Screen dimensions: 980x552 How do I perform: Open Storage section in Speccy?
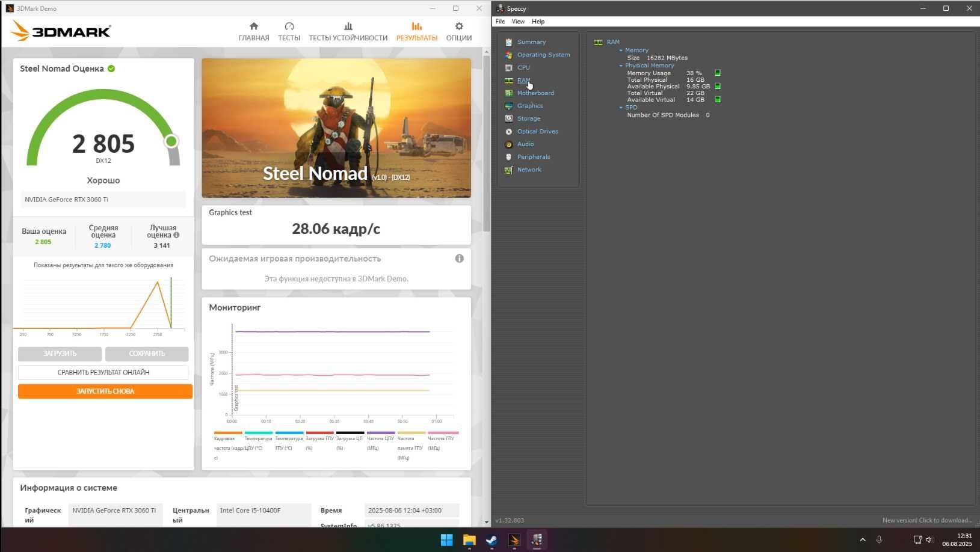point(529,118)
